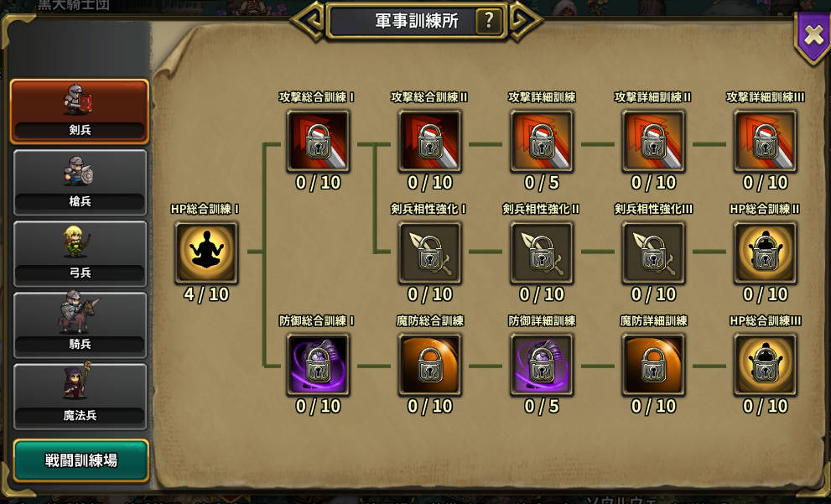Open the question mark help button

[x=489, y=21]
